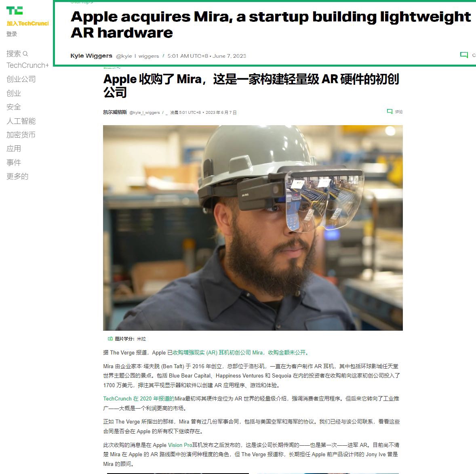Select 创业 in the sidebar

(14, 93)
